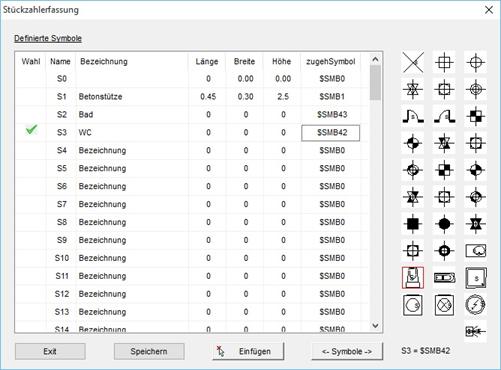Select the Bezeichnung cell in row S10
Image resolution: width=501 pixels, height=370 pixels.
132,258
